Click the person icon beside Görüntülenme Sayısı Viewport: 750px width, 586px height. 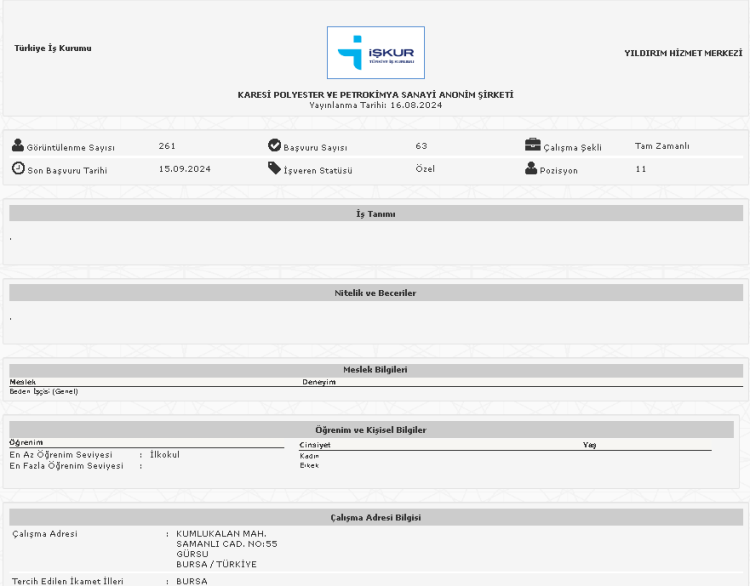[x=18, y=145]
